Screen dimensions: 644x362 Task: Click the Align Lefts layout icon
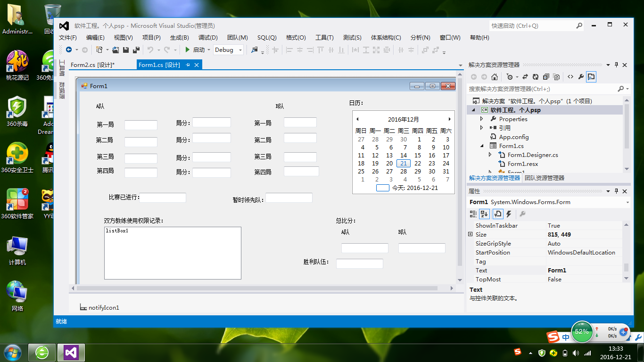[x=289, y=50]
